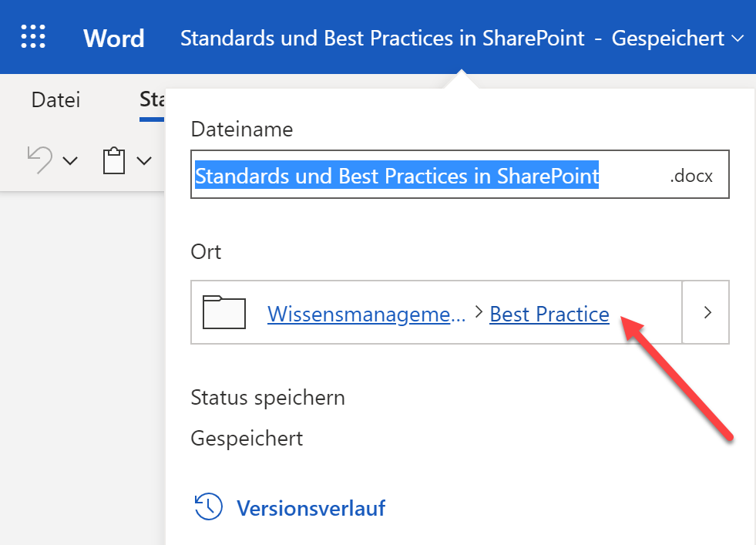Image resolution: width=756 pixels, height=545 pixels.
Task: Click document title in the blue header
Action: [382, 38]
